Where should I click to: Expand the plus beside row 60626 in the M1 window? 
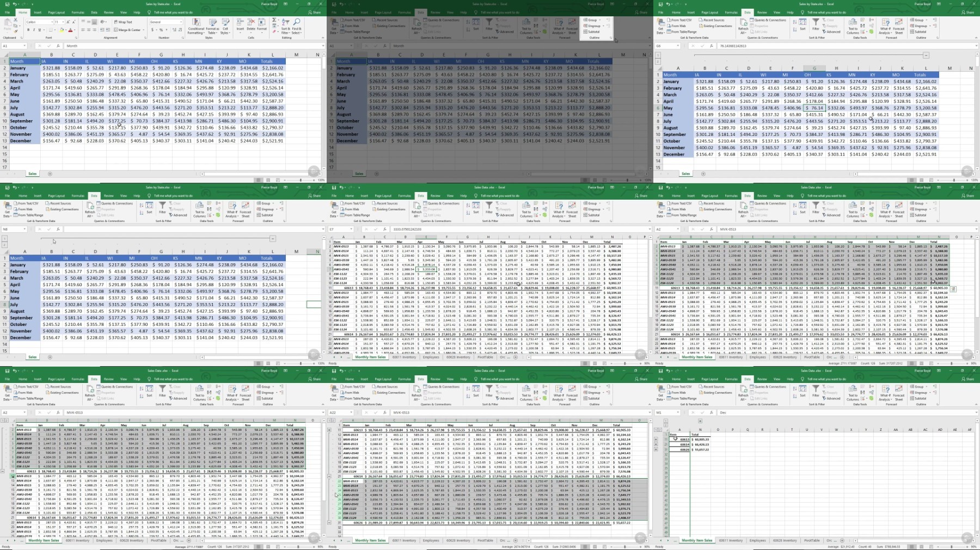656,449
